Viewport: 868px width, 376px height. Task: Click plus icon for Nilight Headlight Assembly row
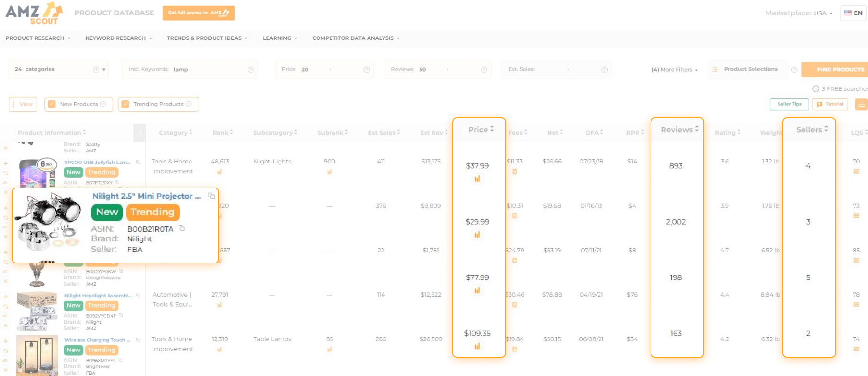[6, 297]
